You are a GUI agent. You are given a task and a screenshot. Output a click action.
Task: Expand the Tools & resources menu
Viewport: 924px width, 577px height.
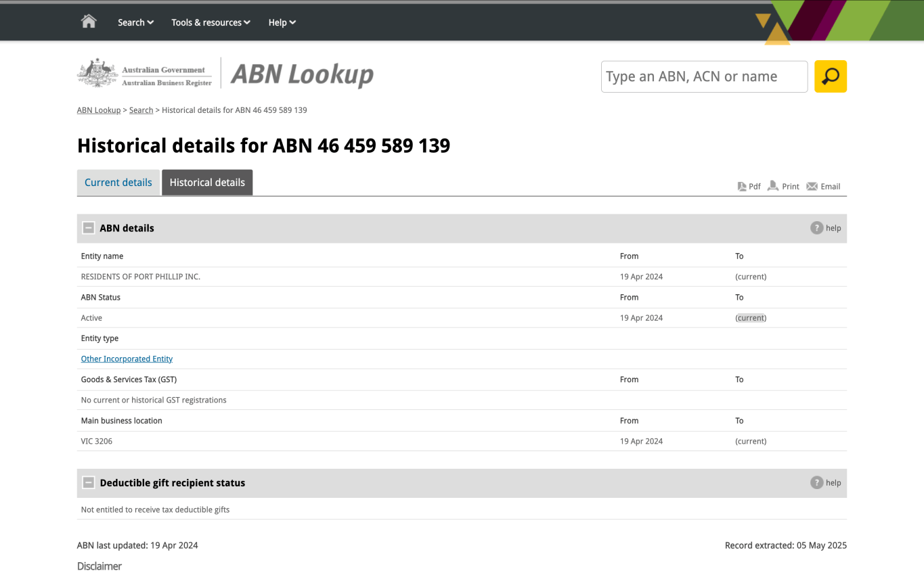tap(211, 22)
